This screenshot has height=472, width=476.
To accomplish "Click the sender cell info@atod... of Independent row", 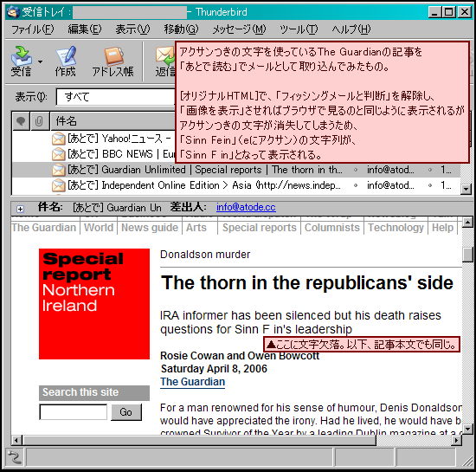I will (390, 185).
